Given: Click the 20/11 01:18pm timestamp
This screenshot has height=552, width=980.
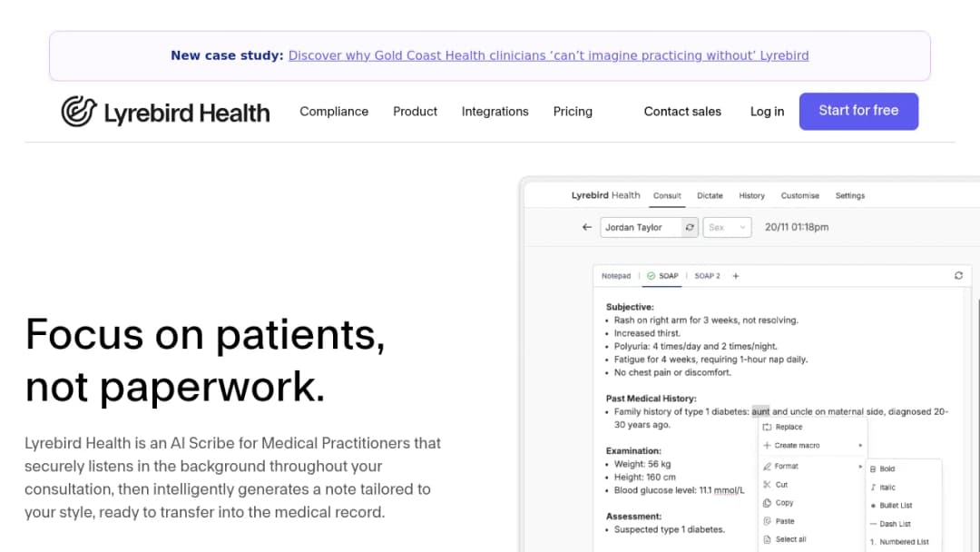Looking at the screenshot, I should pos(797,228).
